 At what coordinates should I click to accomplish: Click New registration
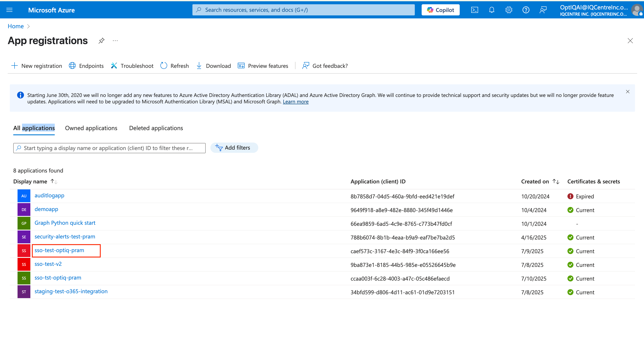(x=37, y=66)
